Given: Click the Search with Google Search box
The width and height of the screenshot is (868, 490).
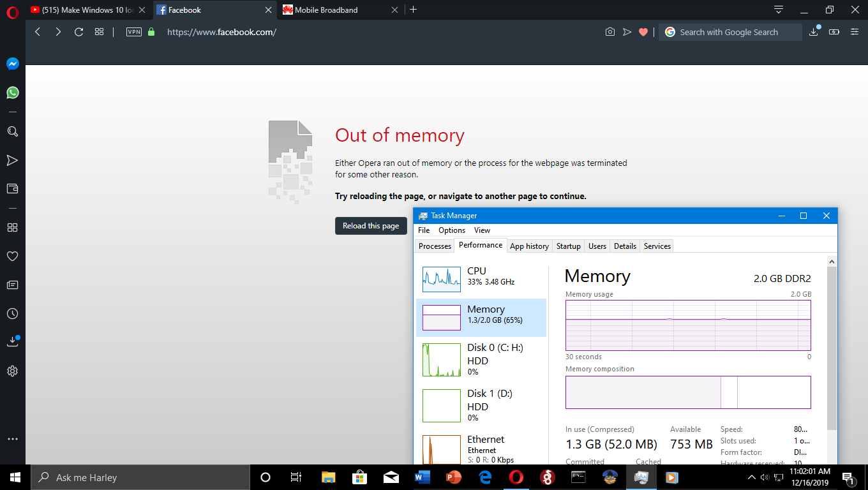Looking at the screenshot, I should [x=730, y=32].
